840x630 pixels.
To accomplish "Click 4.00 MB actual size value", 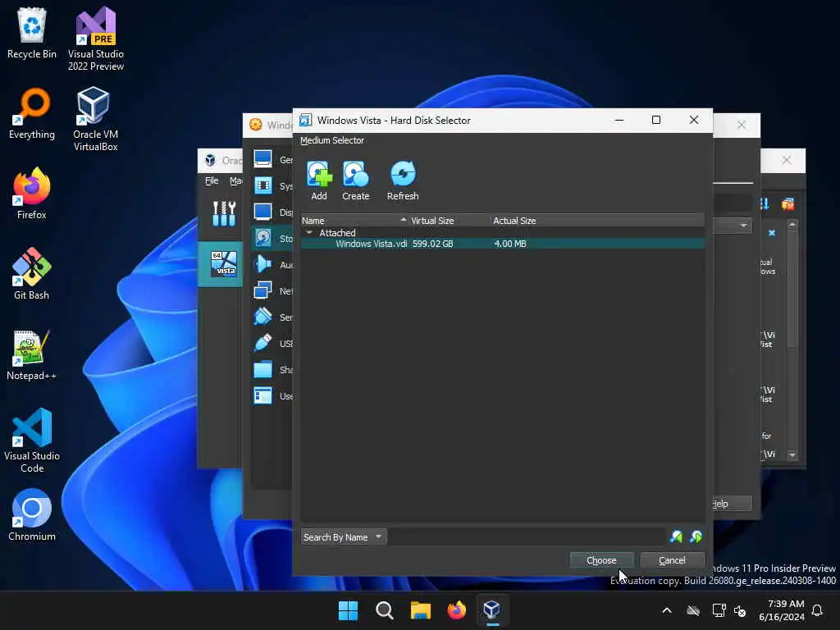I will tap(510, 244).
